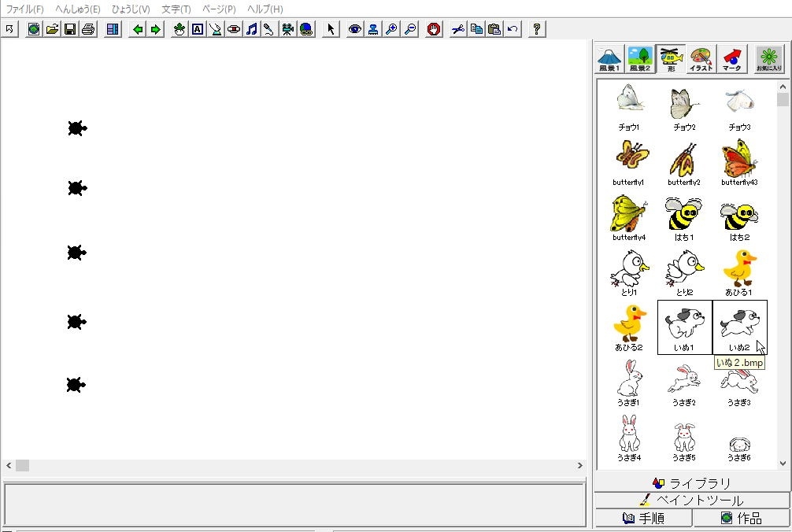Screen dimensions: 792x532
Task: Open the ファイル(F) menu
Action: [x=24, y=9]
